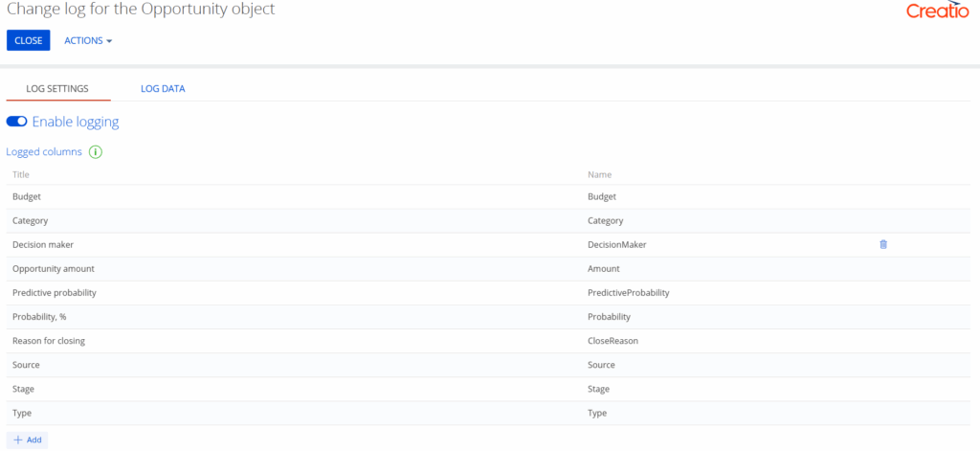This screenshot has width=980, height=451.
Task: Select the Probability, % row
Action: (488, 317)
